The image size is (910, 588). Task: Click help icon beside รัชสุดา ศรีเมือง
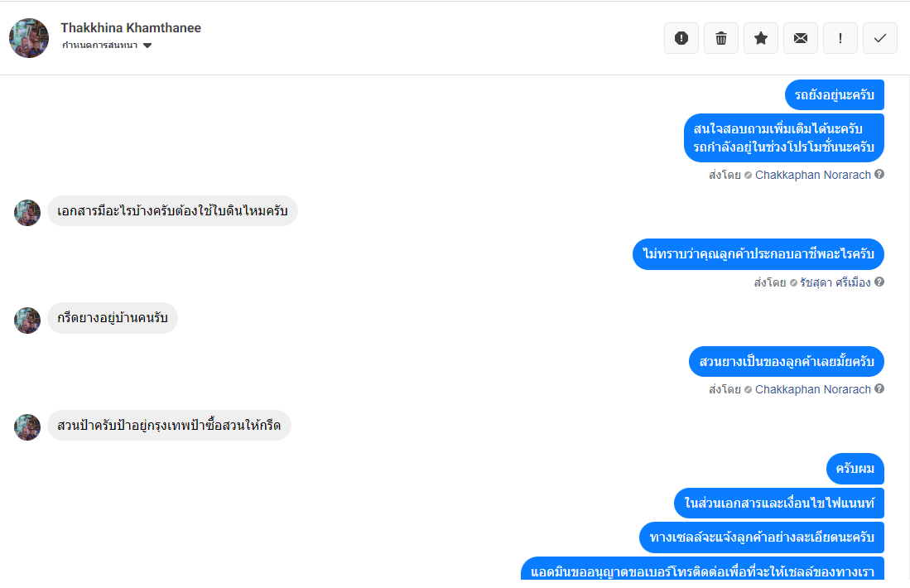pos(879,282)
